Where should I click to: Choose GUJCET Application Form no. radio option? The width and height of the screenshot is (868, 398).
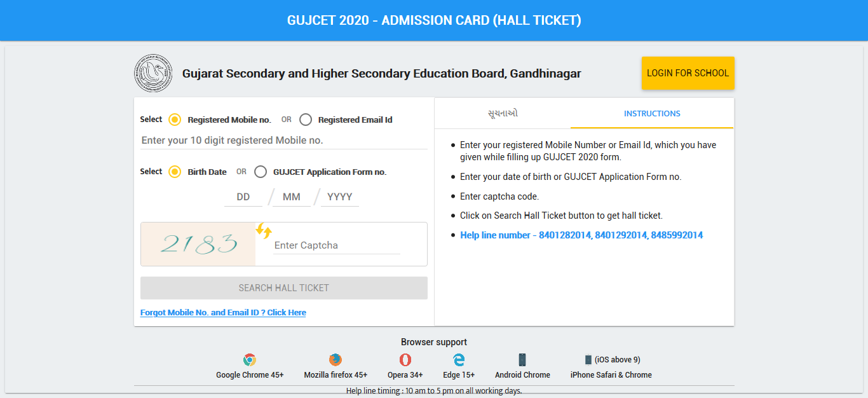261,172
